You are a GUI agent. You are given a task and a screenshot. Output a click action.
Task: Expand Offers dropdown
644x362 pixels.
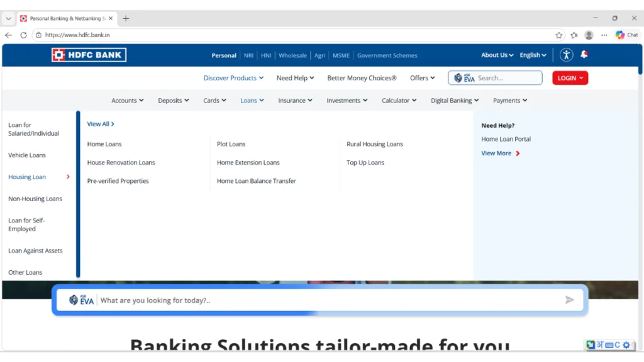tap(422, 78)
